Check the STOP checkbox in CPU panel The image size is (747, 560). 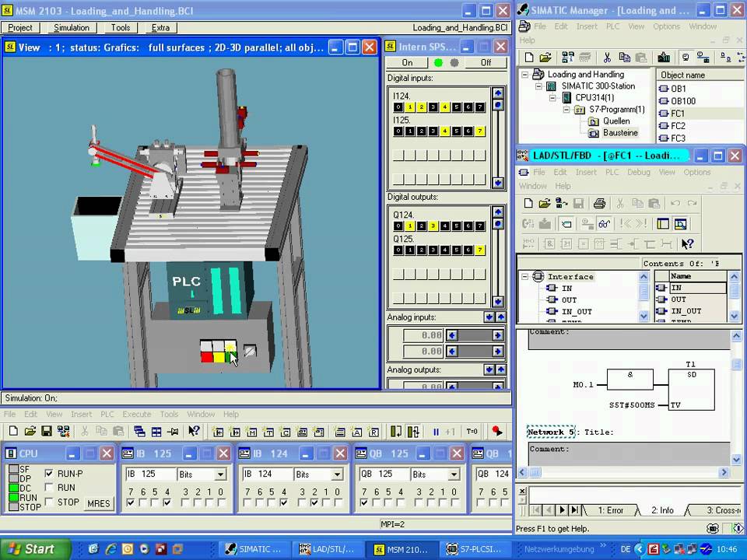click(48, 502)
